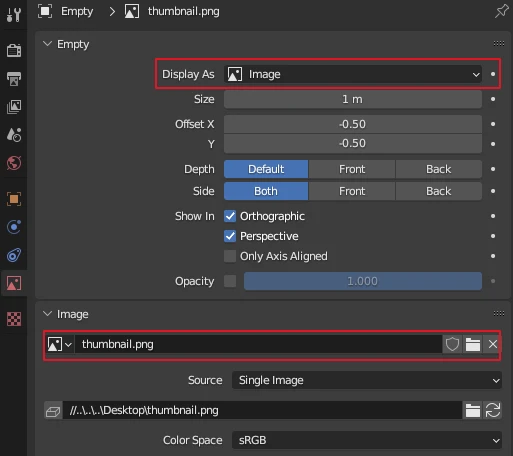The image size is (513, 456).
Task: Open the Render properties tab
Action: 14,51
